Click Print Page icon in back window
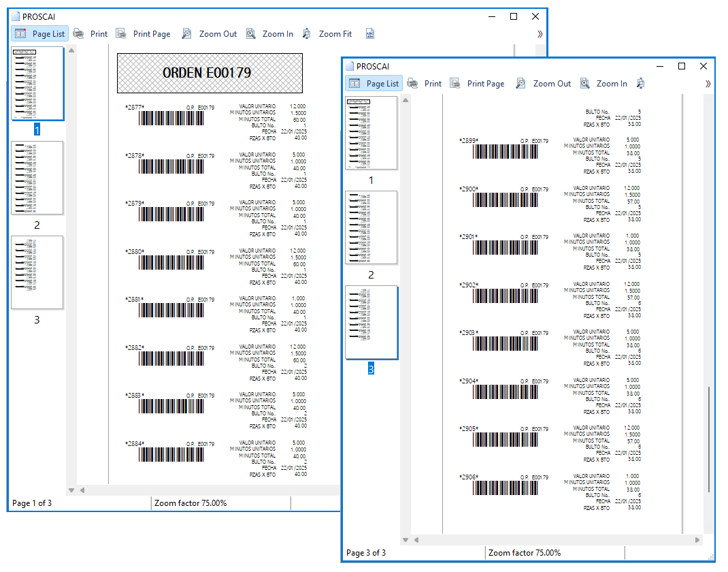Viewport: 728px width, 572px height. tap(121, 34)
